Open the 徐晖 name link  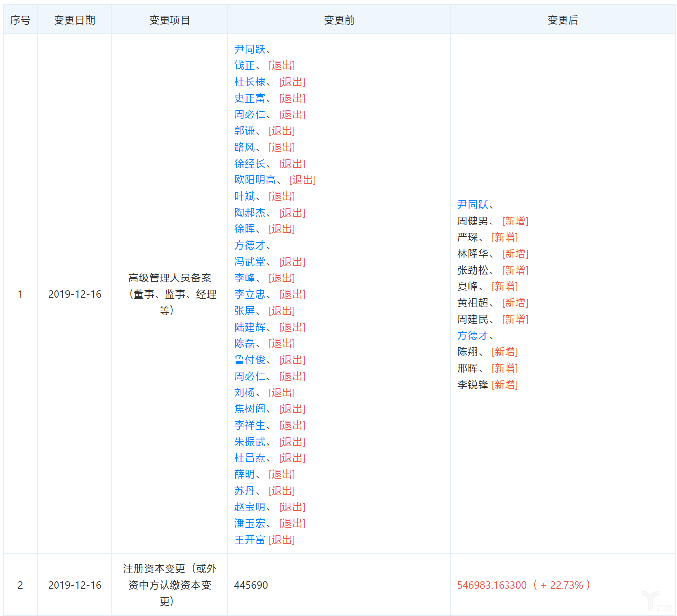coord(245,229)
